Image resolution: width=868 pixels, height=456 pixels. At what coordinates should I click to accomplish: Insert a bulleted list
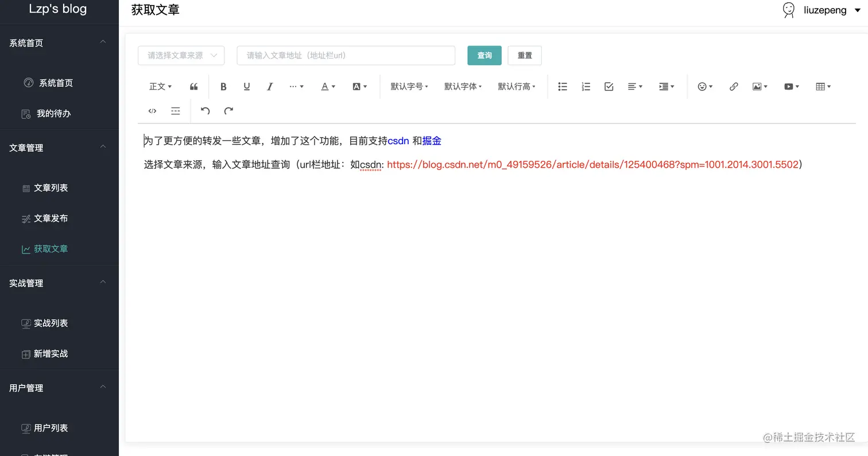tap(563, 87)
